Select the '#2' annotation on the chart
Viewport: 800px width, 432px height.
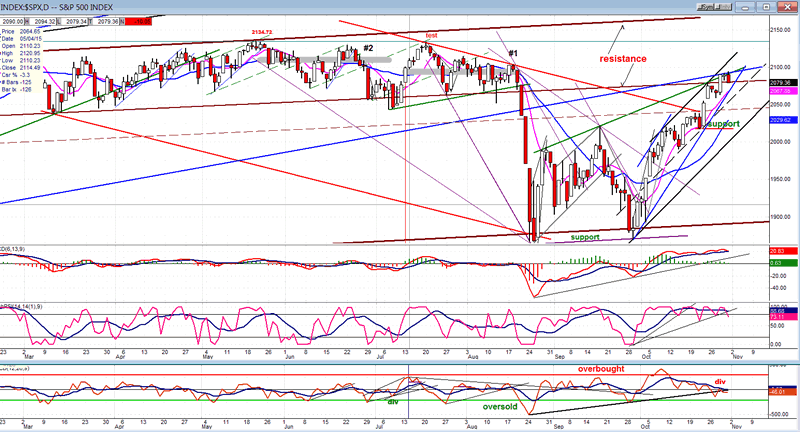[x=368, y=48]
